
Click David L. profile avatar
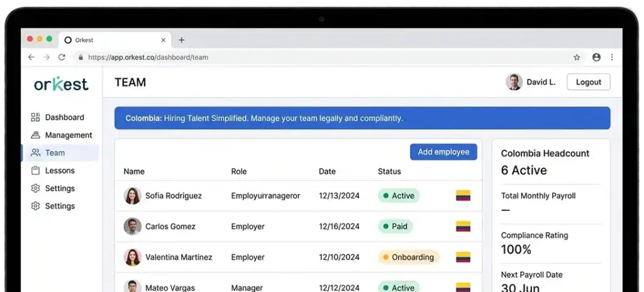click(514, 82)
